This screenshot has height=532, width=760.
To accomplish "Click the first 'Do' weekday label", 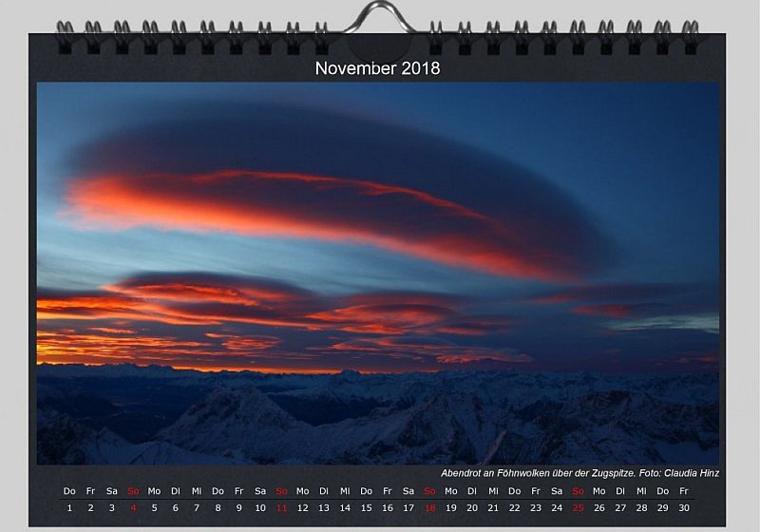I will (x=69, y=491).
